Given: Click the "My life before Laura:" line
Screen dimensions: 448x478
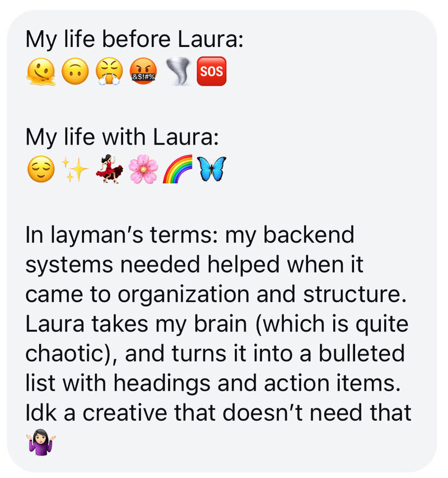Looking at the screenshot, I should pos(134,40).
